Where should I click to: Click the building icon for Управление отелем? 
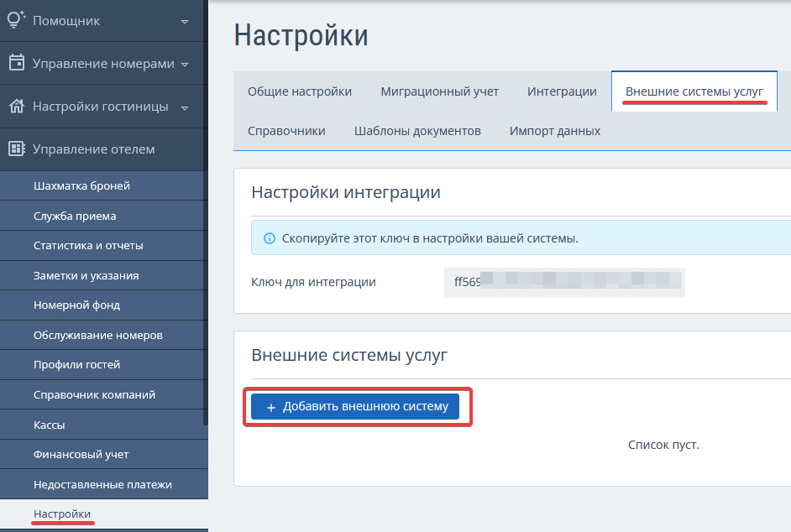tap(16, 149)
